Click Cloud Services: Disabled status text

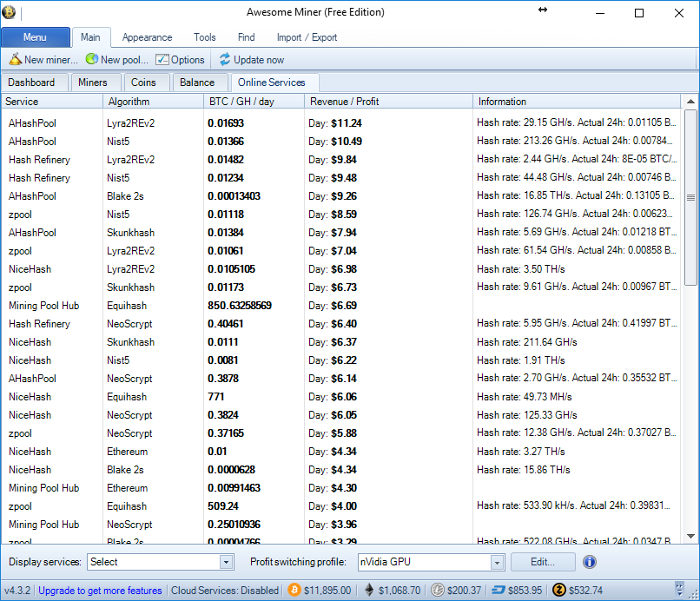coord(225,591)
